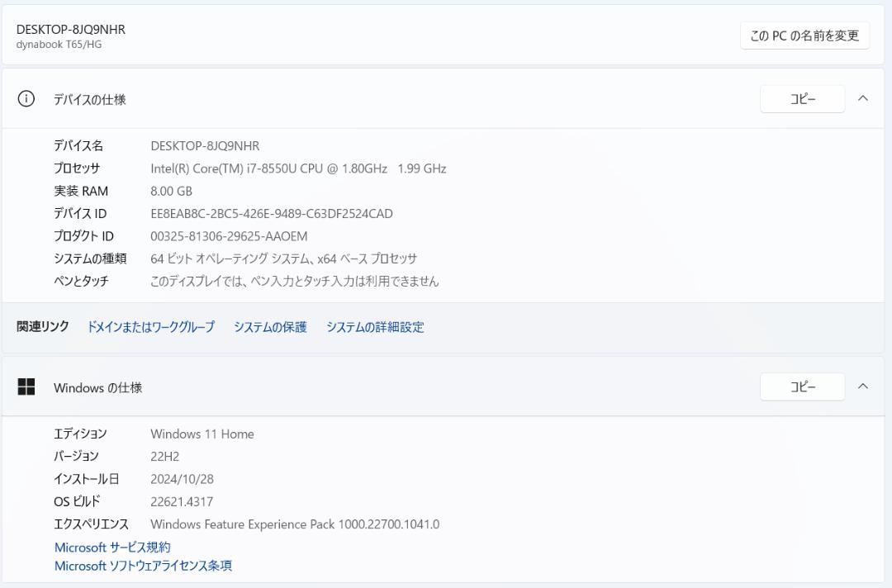
Task: Click the 実装 RAM label
Action: 81,191
